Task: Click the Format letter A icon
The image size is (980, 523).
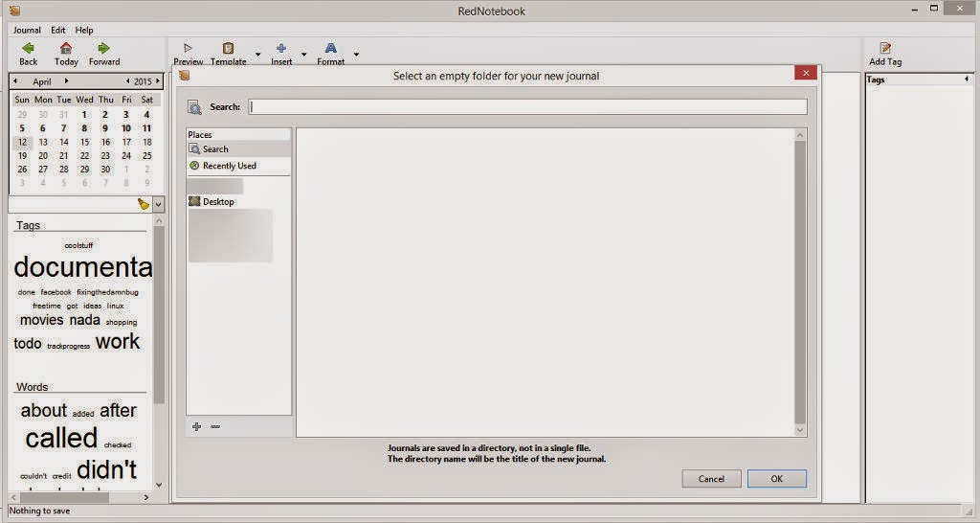Action: pyautogui.click(x=330, y=48)
